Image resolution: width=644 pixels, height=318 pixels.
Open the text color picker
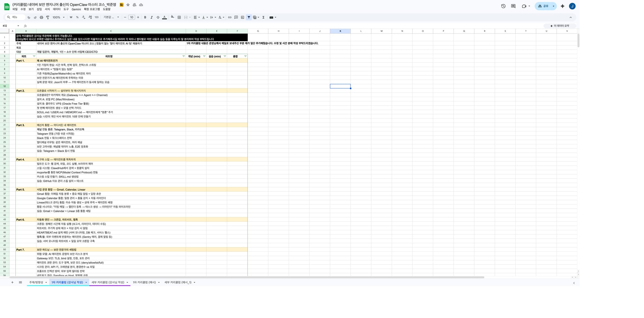[164, 17]
